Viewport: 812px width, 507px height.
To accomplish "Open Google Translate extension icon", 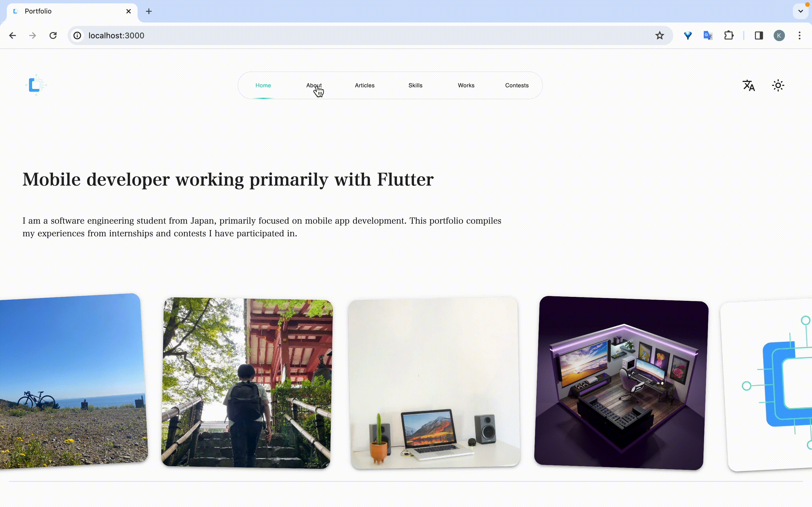I will [x=708, y=35].
